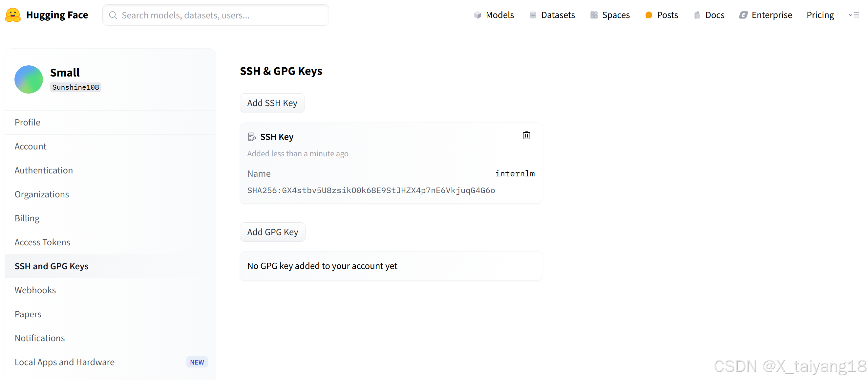The image size is (868, 380).
Task: Expand the top-right navigation menu chevron
Action: pos(854,15)
